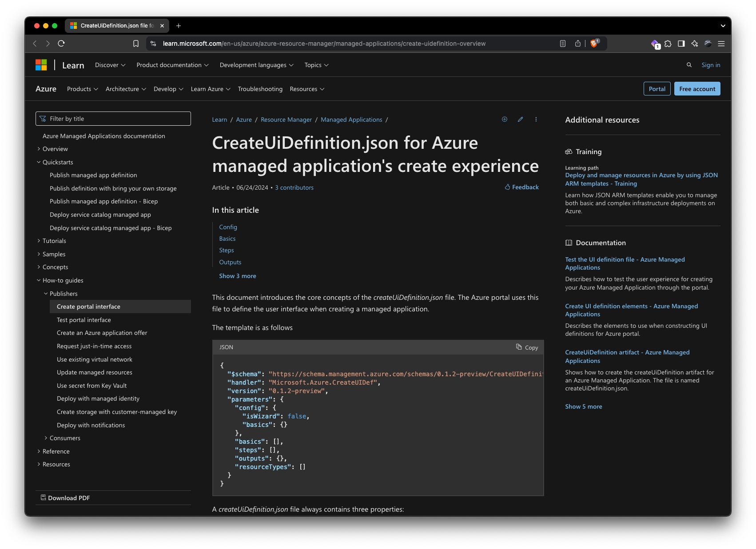Expand the Overview tree node
Viewport: 756px width, 549px height.
39,149
